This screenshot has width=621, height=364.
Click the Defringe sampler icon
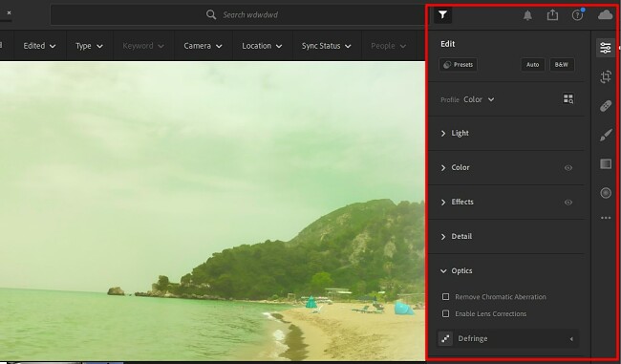pyautogui.click(x=445, y=338)
